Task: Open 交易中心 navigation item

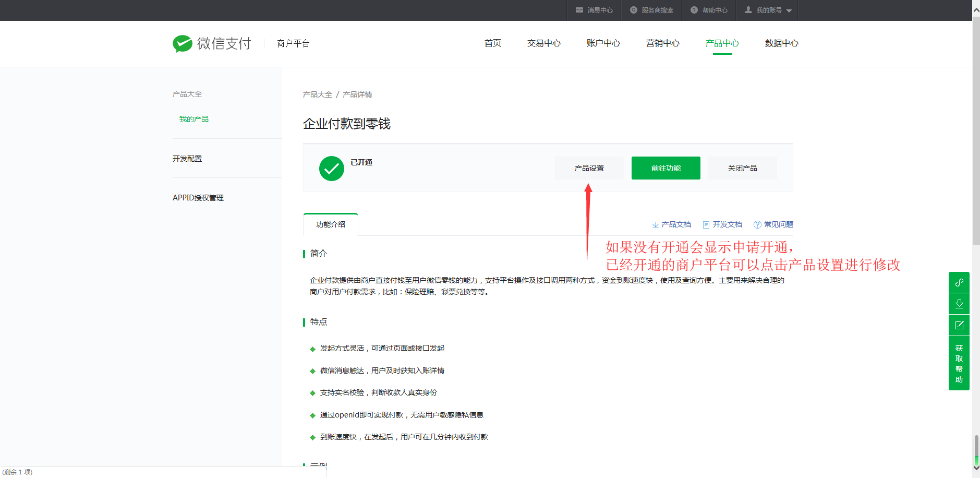Action: [x=543, y=43]
